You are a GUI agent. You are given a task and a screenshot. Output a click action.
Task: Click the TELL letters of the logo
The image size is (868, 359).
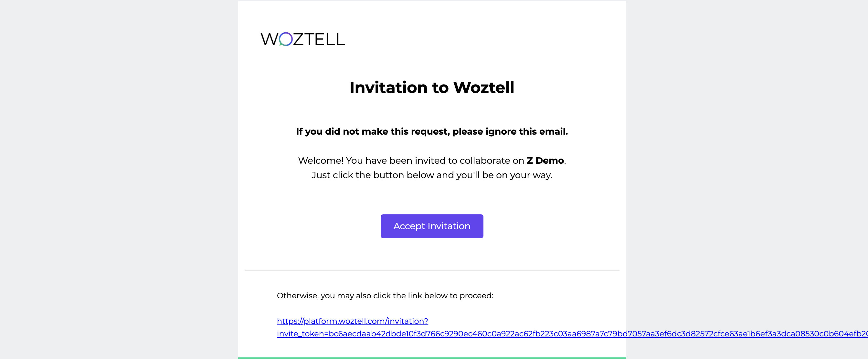pos(326,39)
